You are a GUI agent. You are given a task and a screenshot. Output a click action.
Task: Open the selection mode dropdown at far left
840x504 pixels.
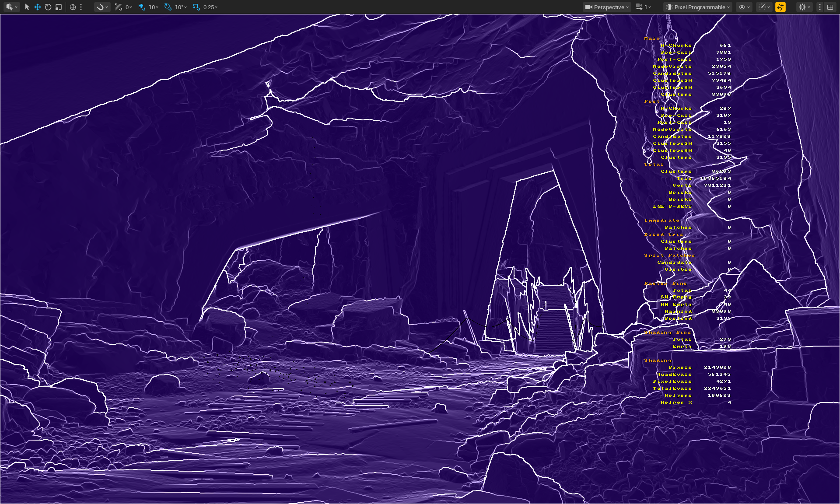[11, 7]
